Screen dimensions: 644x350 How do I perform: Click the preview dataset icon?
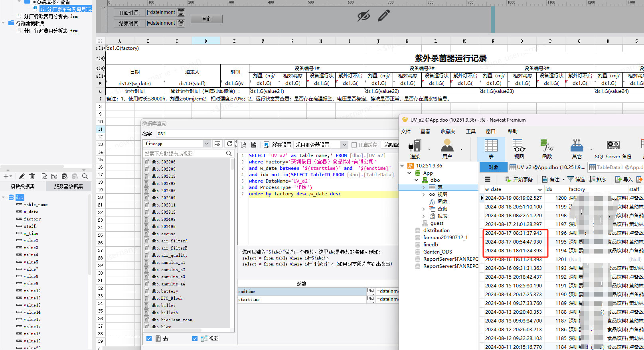[44, 176]
